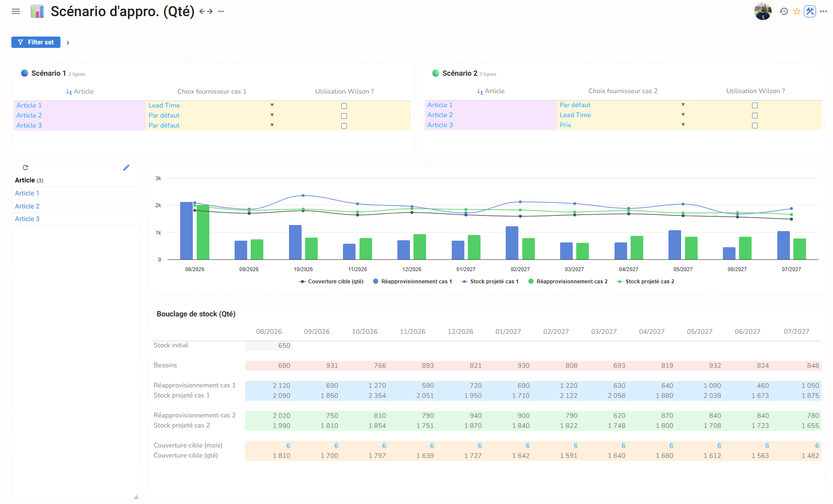Refresh the Article list panel
Image resolution: width=833 pixels, height=504 pixels.
pos(25,168)
